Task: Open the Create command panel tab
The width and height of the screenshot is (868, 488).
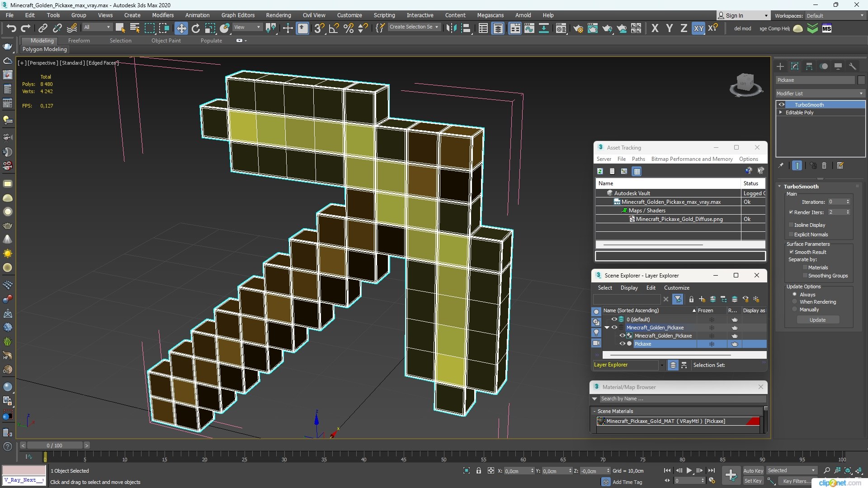Action: 780,66
